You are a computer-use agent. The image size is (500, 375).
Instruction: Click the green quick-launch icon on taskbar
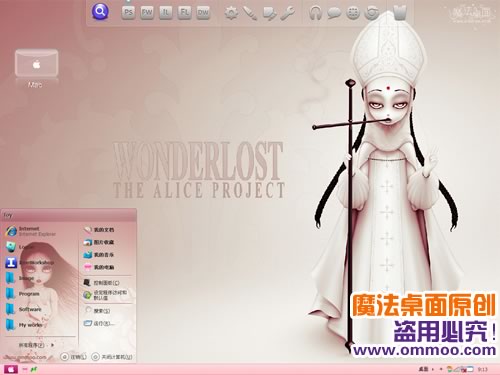coord(34,369)
